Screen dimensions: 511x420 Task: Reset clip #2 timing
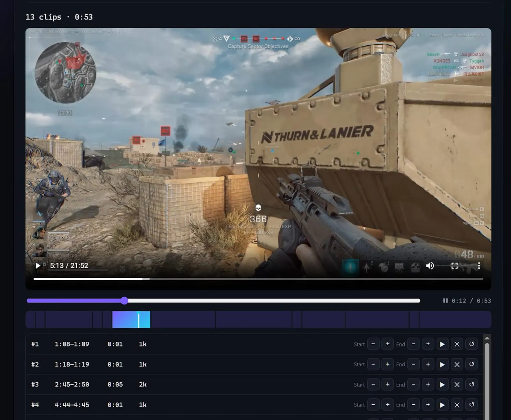pyautogui.click(x=472, y=364)
